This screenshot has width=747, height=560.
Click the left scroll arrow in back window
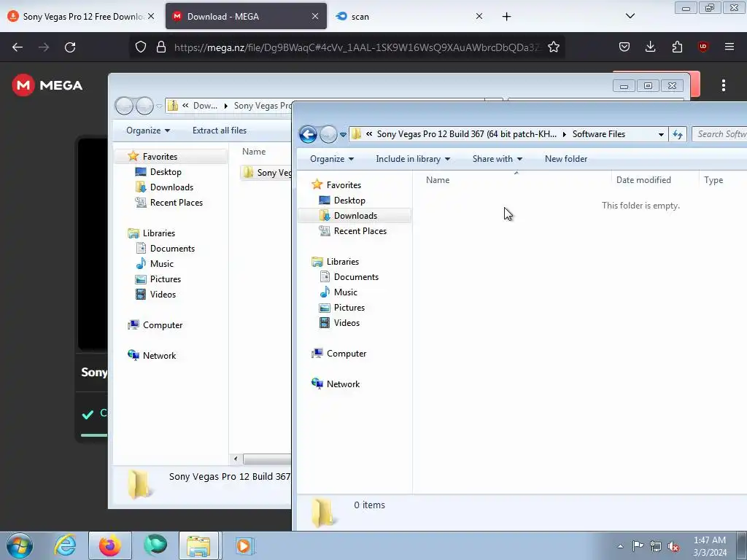pyautogui.click(x=236, y=459)
